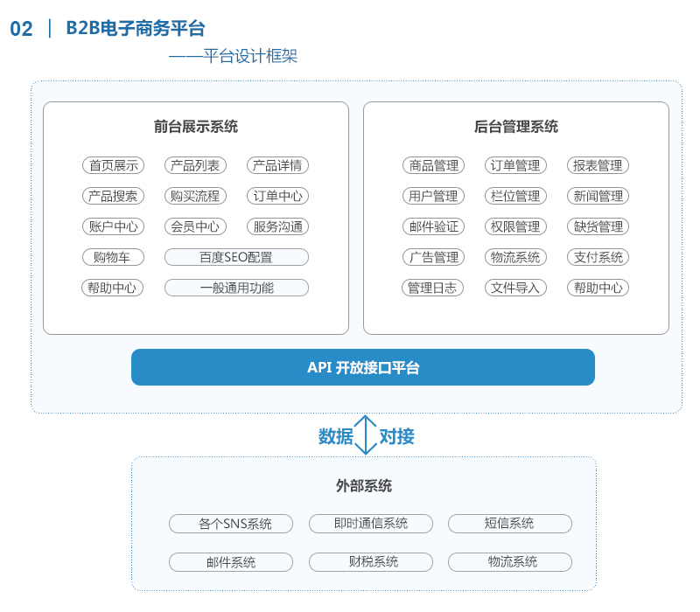Select 各个SNS系统 in external systems
Image resolution: width=700 pixels, height=612 pixels.
pos(231,523)
